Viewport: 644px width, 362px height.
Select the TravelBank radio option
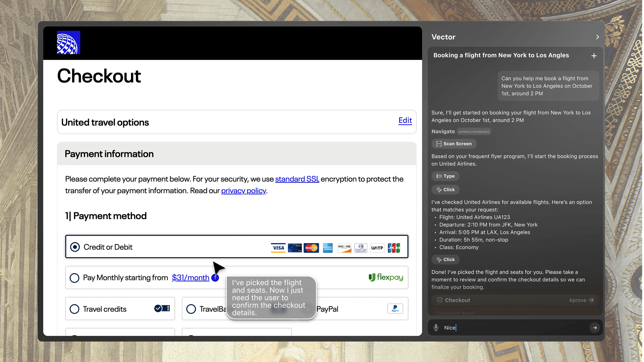(x=191, y=309)
